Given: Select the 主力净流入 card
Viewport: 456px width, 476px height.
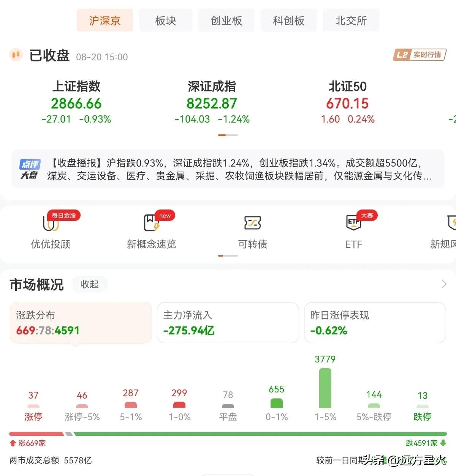Looking at the screenshot, I should coord(228,323).
